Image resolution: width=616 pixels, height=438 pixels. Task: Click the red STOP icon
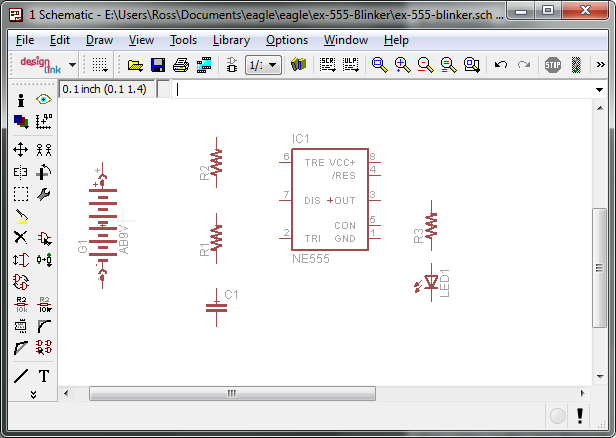553,65
